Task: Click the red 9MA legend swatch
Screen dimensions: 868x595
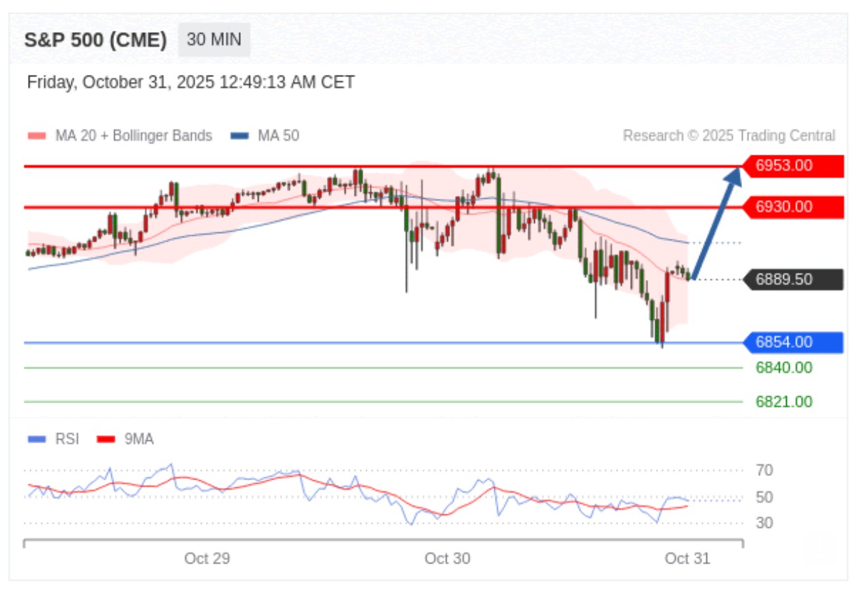Action: tap(106, 440)
